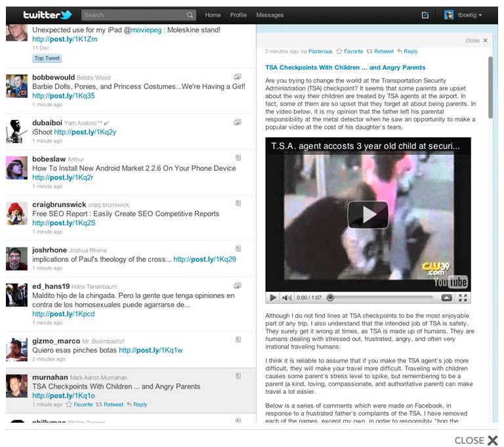Click the search magnifier icon

pos(190,15)
